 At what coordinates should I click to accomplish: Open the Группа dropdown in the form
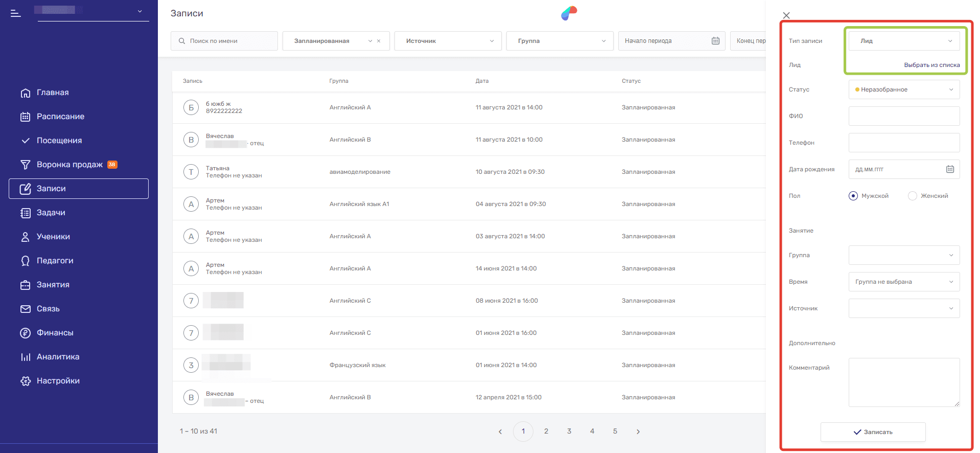(x=904, y=255)
